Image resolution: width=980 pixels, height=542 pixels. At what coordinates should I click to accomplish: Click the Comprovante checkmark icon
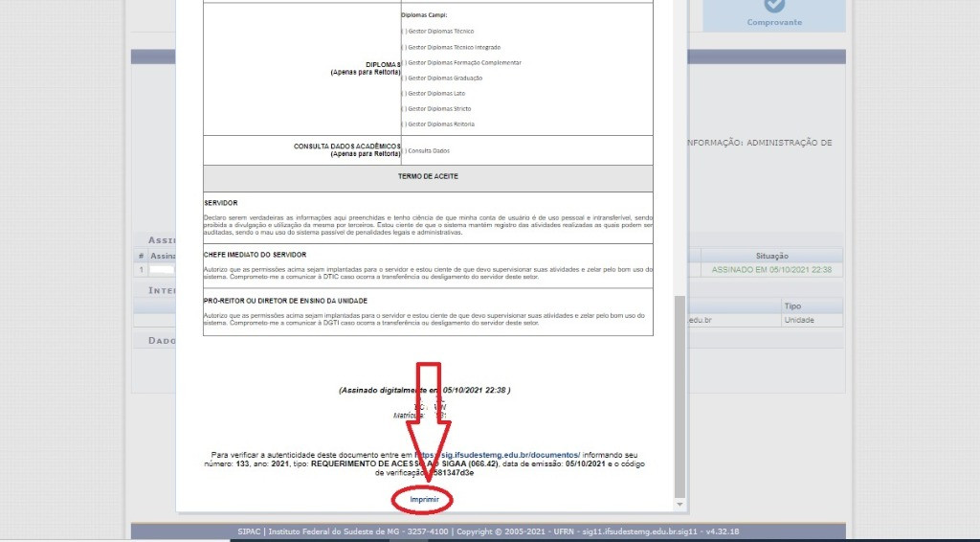774,6
